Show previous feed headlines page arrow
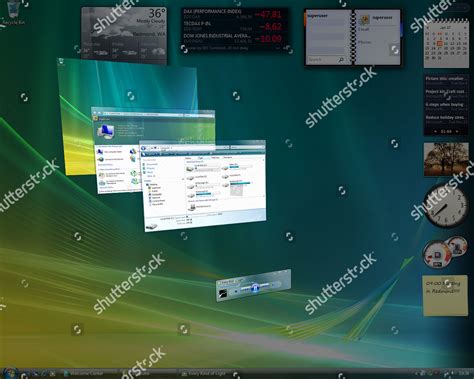This screenshot has width=474, height=379. point(436,132)
